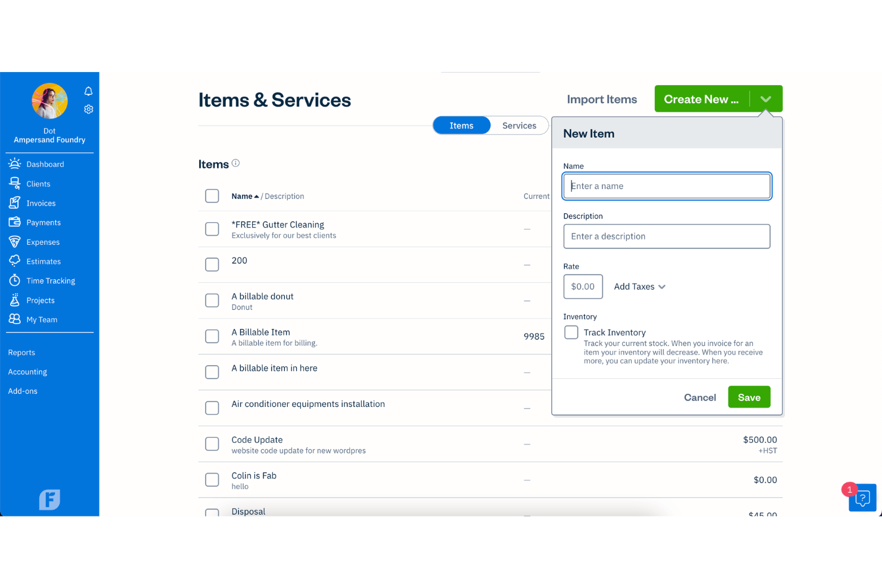Check the A billable donut row
882x588 pixels.
[212, 300]
